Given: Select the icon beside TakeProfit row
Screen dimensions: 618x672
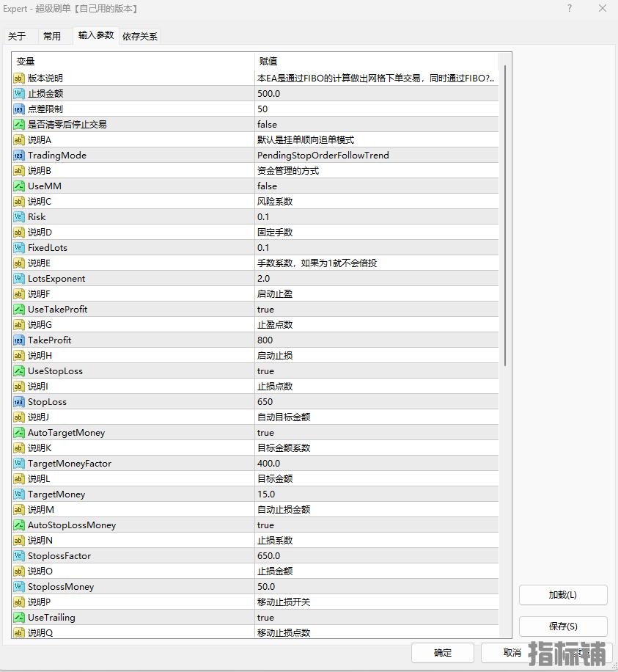Looking at the screenshot, I should (x=19, y=340).
